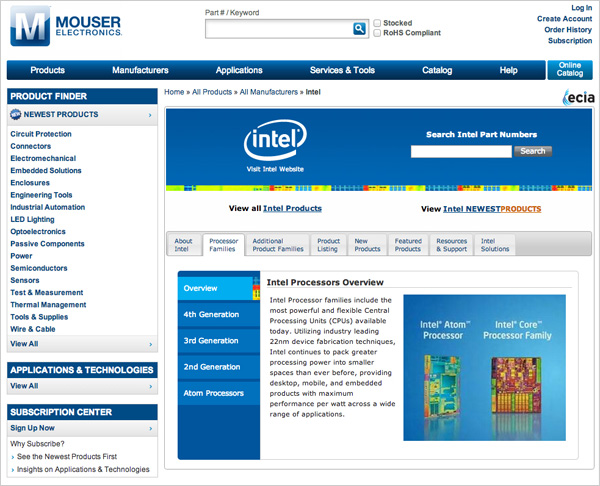Open the Test & Measurement category
The width and height of the screenshot is (600, 486).
(47, 292)
